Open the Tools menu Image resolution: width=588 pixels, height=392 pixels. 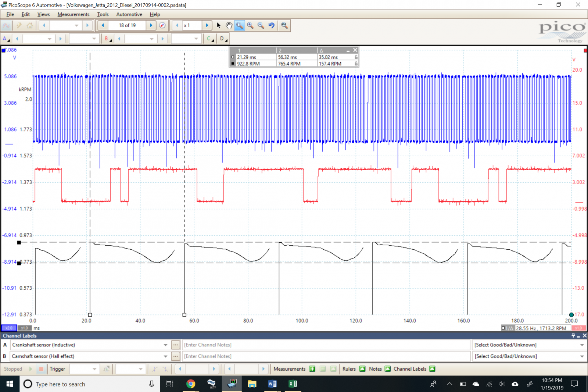(103, 14)
